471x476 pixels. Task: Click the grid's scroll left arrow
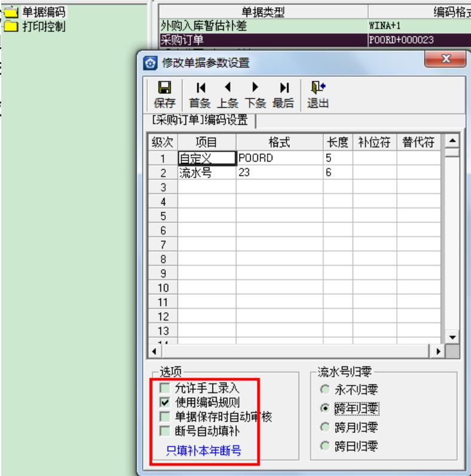[x=154, y=352]
